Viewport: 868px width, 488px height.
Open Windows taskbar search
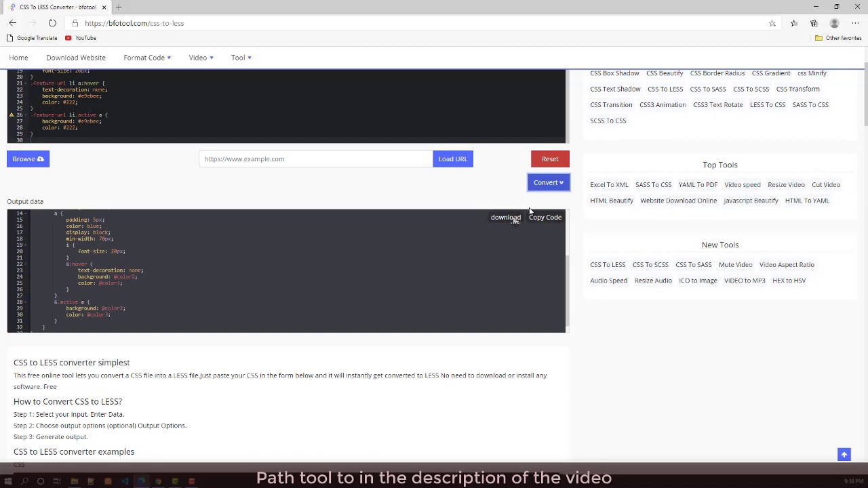pos(24,481)
